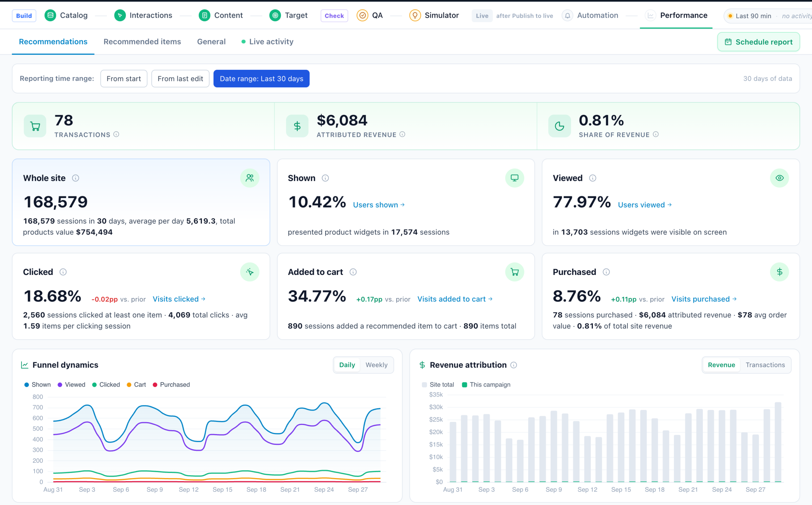Click the Clicked card info icon
Viewport: 812px width, 505px height.
click(x=63, y=272)
